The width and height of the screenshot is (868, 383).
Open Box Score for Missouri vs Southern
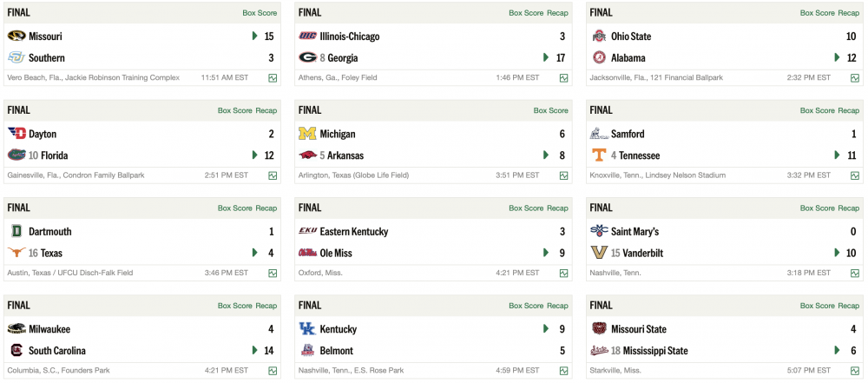pos(260,13)
